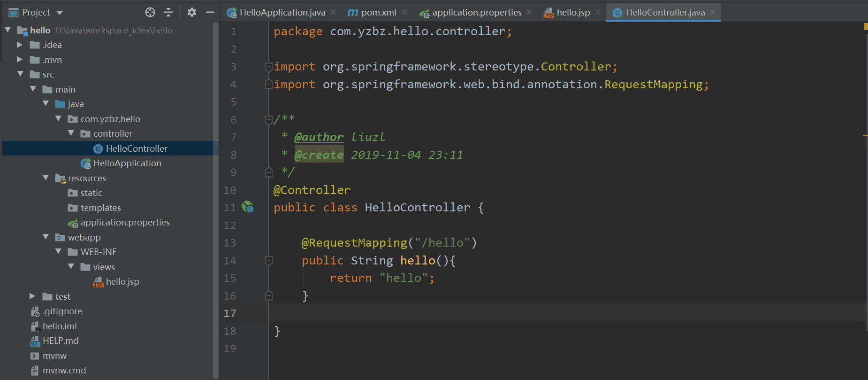The image size is (868, 380).
Task: Collapse the java folder arrow
Action: point(46,103)
